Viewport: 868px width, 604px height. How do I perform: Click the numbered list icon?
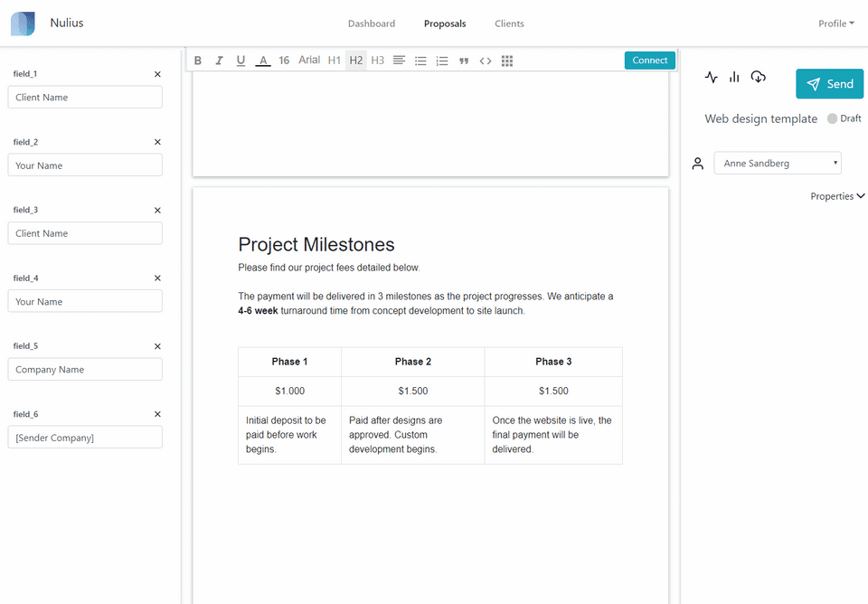(x=442, y=61)
